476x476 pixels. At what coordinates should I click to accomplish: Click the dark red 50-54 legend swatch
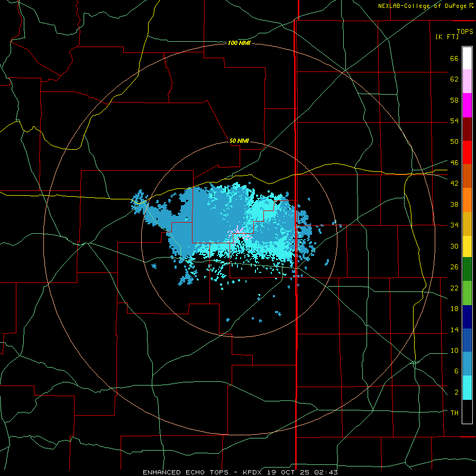pos(467,129)
